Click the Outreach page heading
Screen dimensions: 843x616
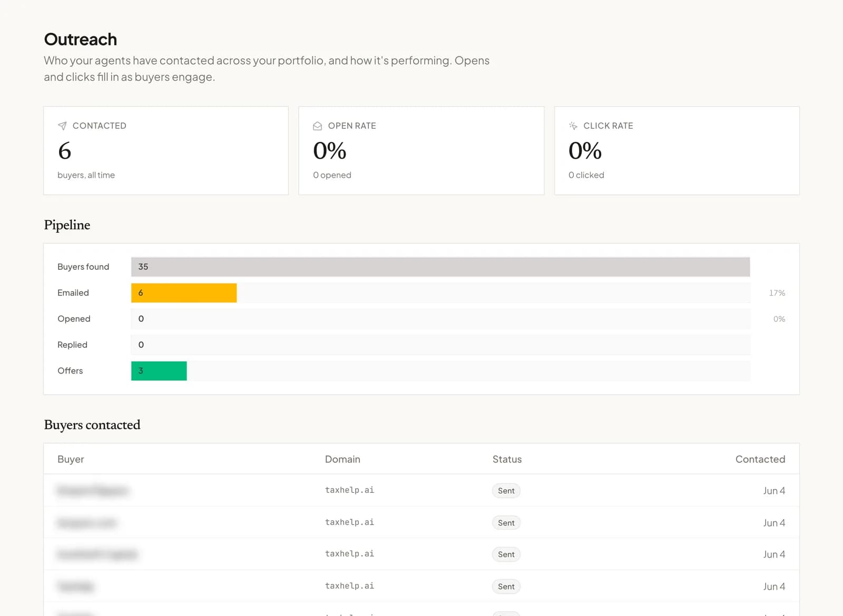tap(81, 40)
